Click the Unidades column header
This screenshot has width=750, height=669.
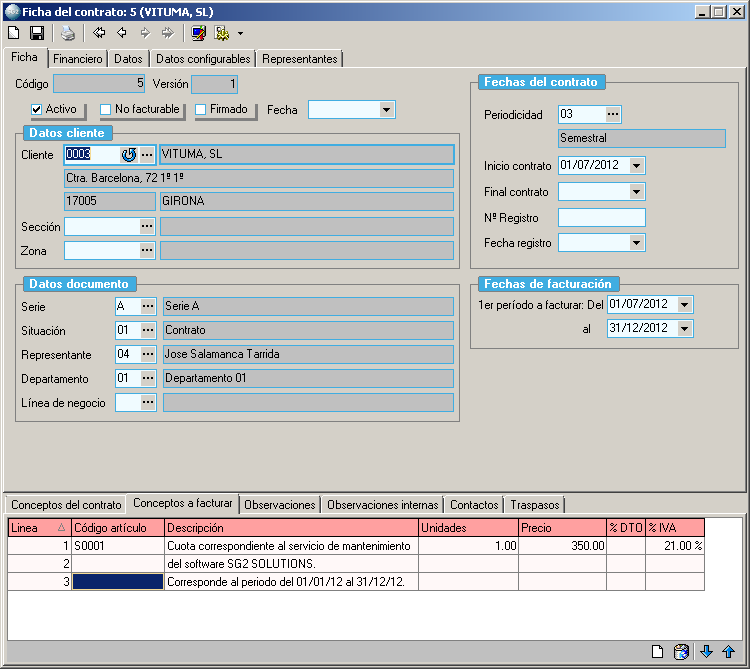click(468, 528)
